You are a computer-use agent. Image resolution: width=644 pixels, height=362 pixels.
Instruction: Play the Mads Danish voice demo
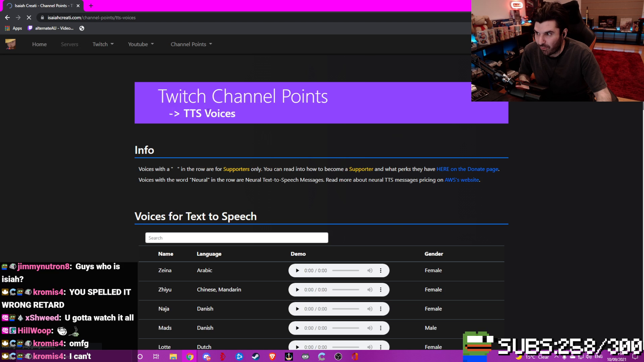[x=297, y=328]
